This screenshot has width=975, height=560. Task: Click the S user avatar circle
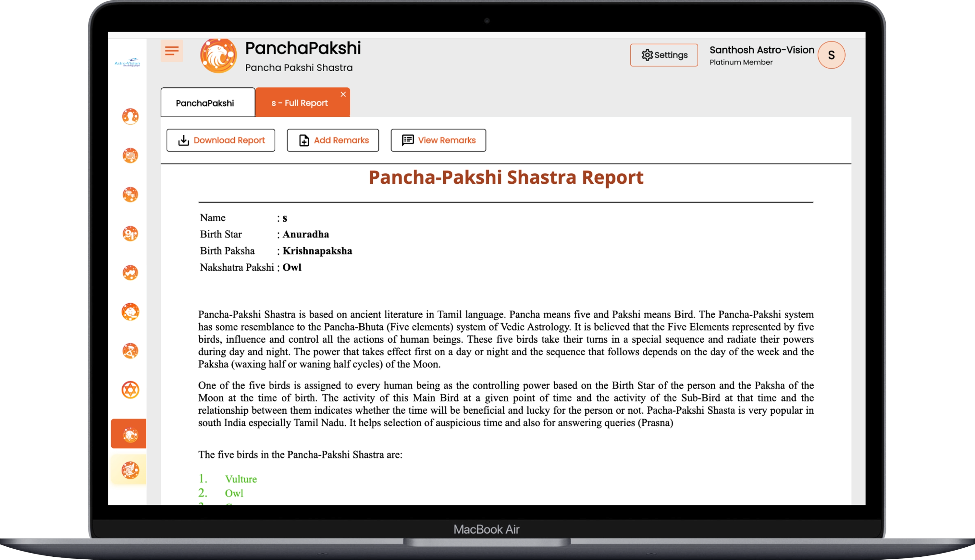point(831,55)
